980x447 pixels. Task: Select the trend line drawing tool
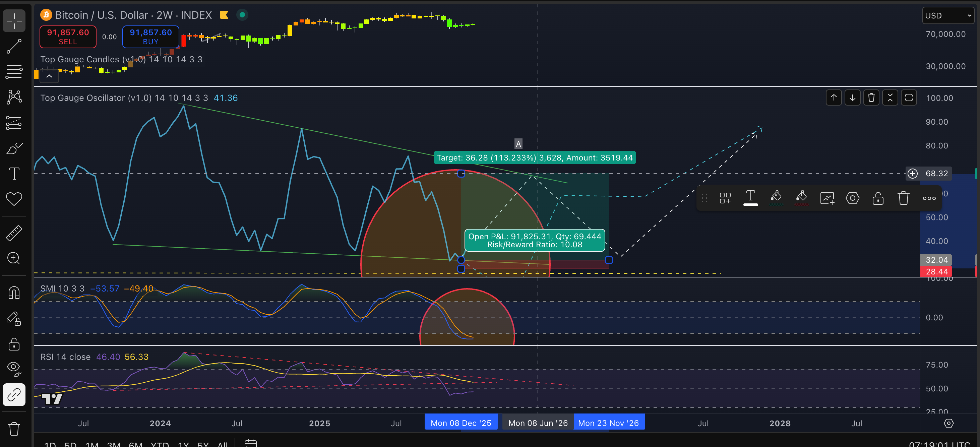[x=14, y=46]
